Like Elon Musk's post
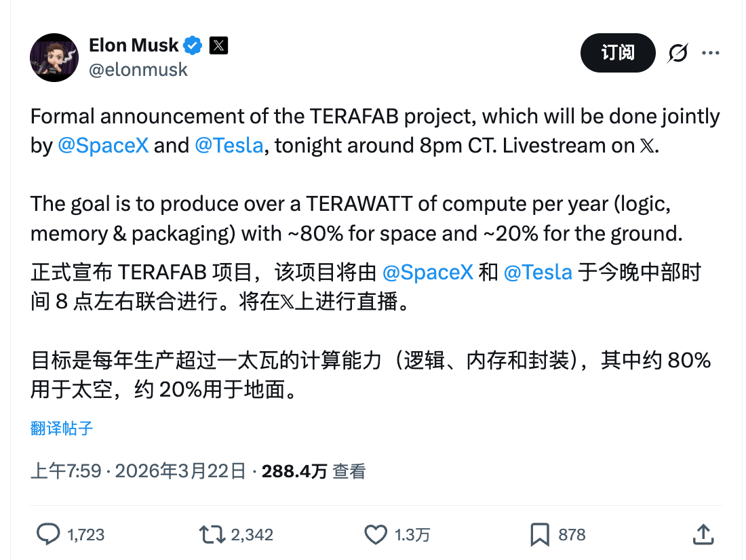 tap(375, 535)
